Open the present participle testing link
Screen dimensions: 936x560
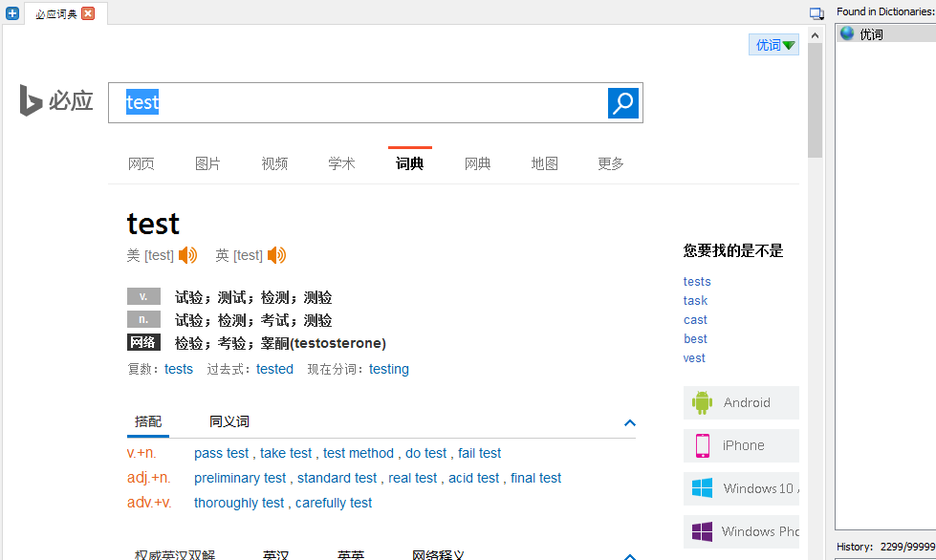pyautogui.click(x=388, y=369)
